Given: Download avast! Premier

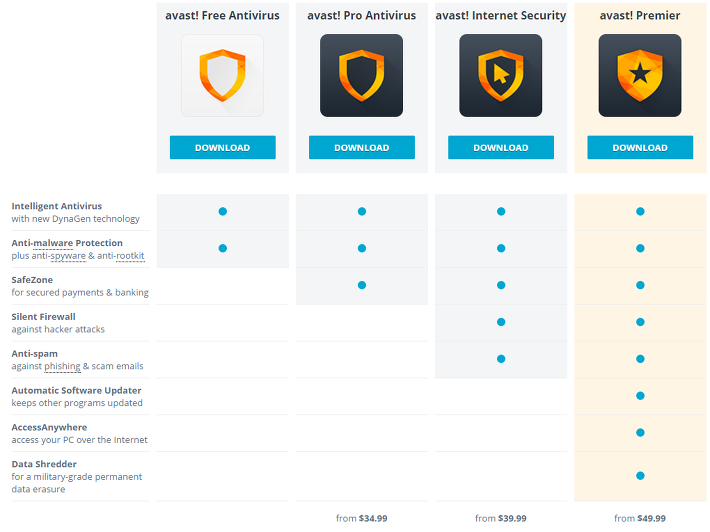Looking at the screenshot, I should click(x=640, y=148).
